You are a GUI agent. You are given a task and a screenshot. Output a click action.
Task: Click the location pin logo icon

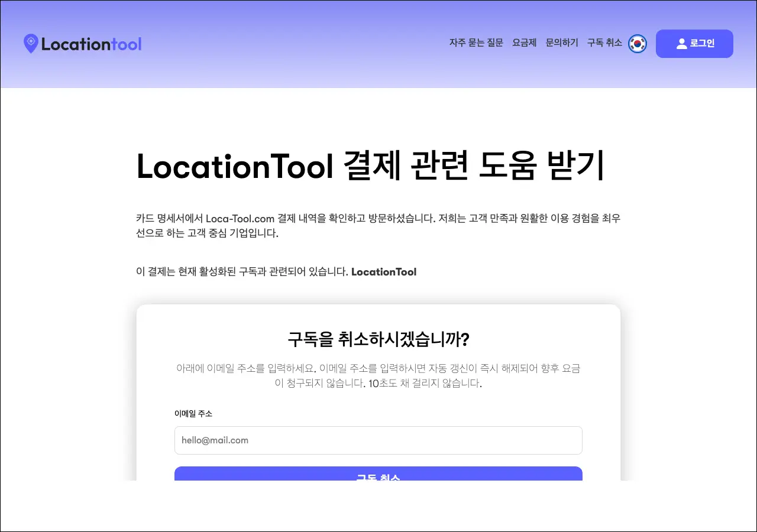[x=31, y=44]
